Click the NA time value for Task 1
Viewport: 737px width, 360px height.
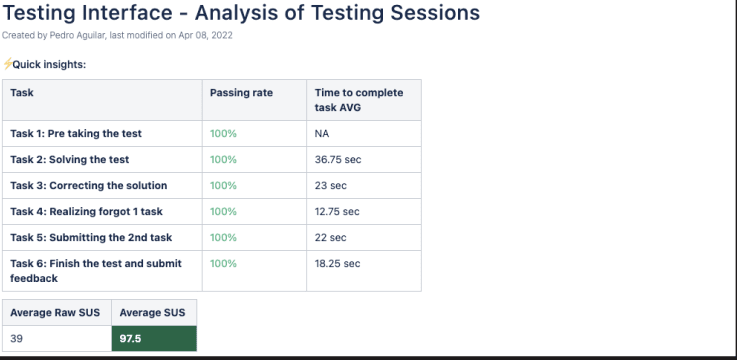coord(322,133)
